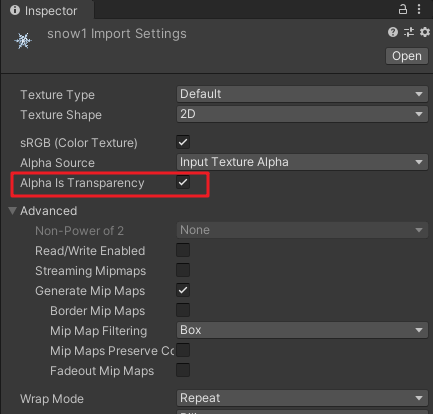Click the Texture Shape label
This screenshot has height=414, width=433.
pos(61,115)
